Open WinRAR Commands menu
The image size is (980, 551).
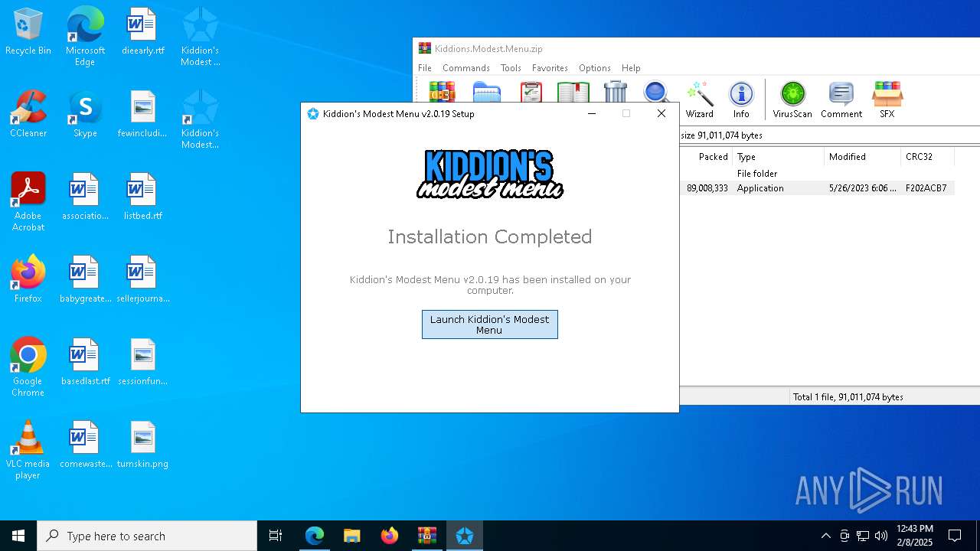[x=465, y=68]
